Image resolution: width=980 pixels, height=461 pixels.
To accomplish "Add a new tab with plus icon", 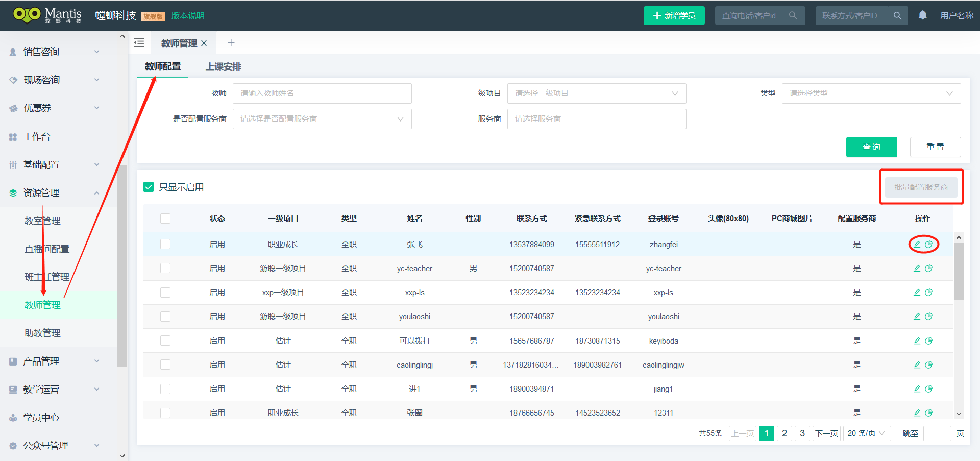I will click(231, 43).
